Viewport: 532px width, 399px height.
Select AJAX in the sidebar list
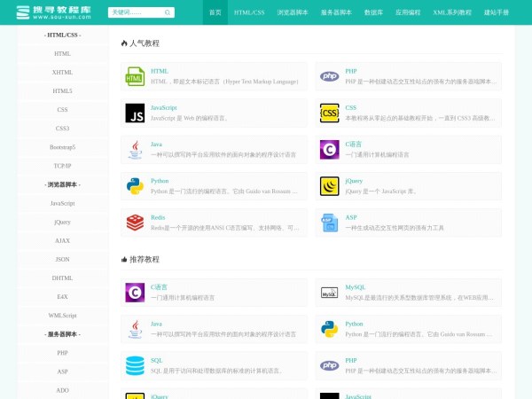tap(62, 240)
